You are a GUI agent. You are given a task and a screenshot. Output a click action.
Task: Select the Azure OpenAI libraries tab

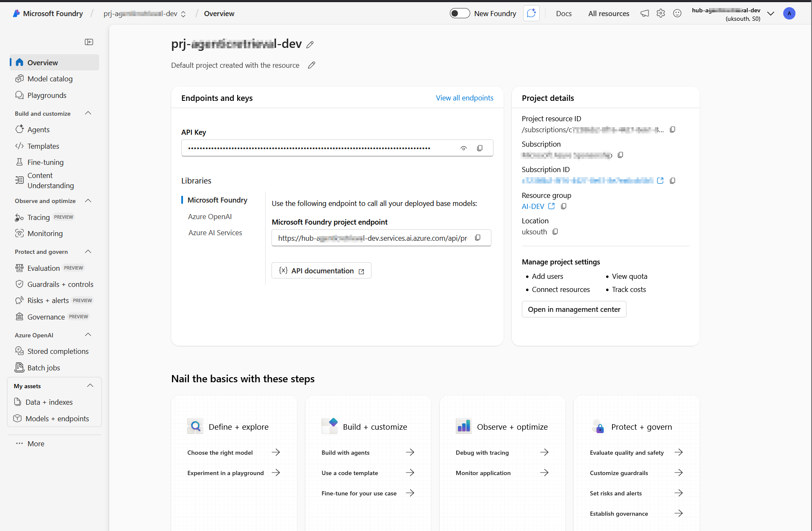[210, 217]
